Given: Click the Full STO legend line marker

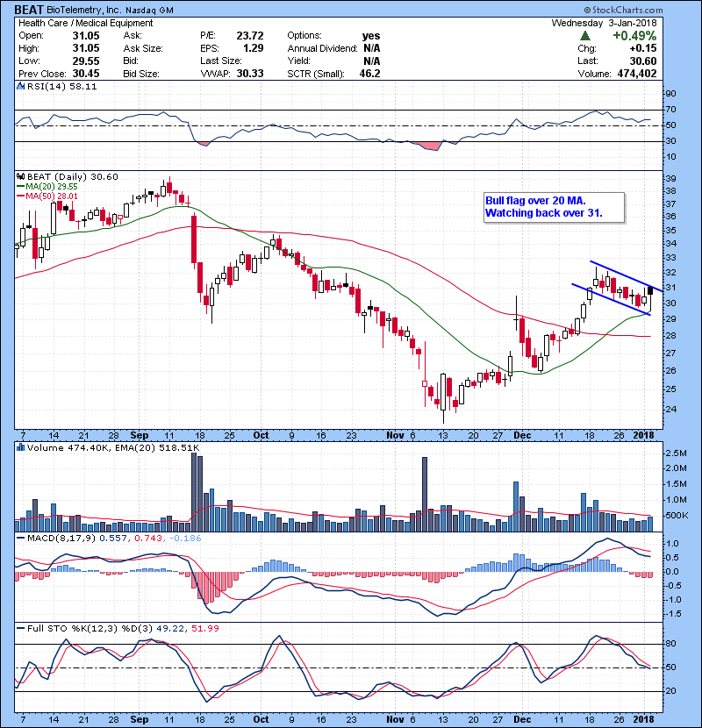Looking at the screenshot, I should [21, 628].
